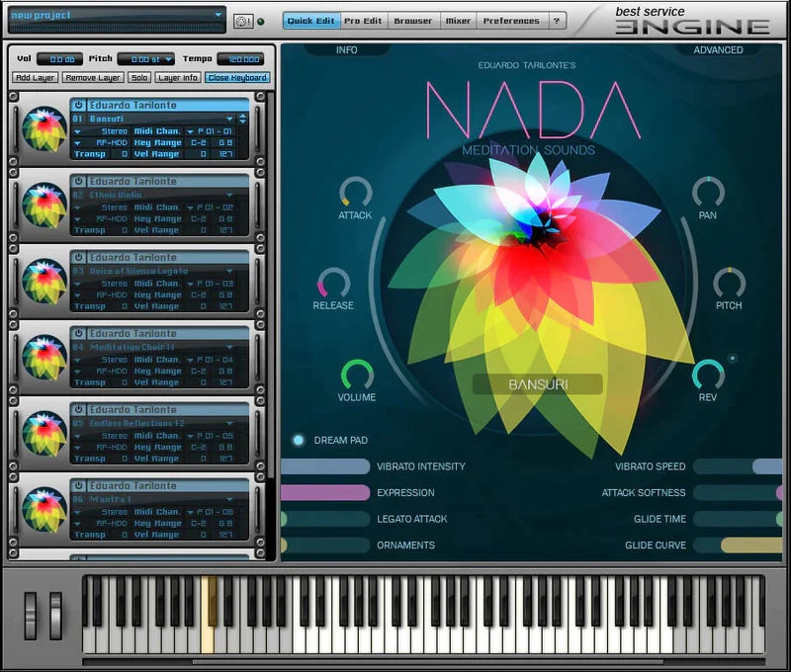Click the RELEASE knob
The height and width of the screenshot is (672, 791).
[333, 283]
